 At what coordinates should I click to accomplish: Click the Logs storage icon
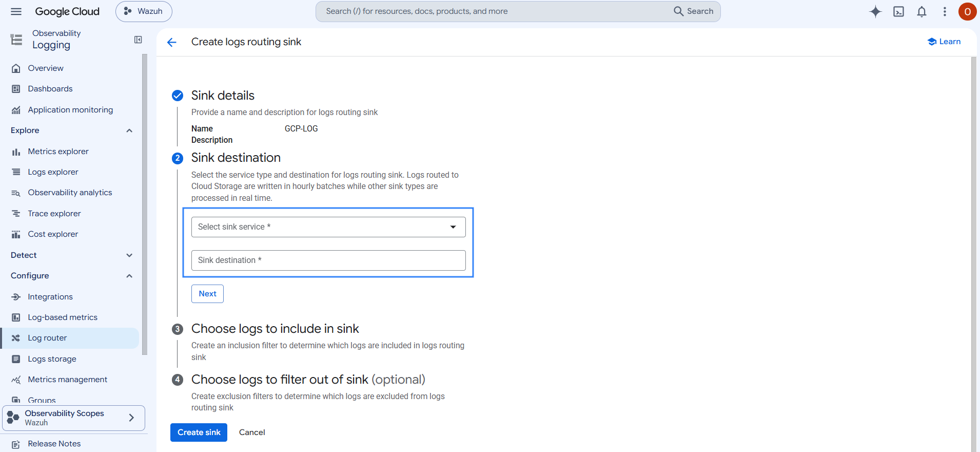pyautogui.click(x=16, y=359)
